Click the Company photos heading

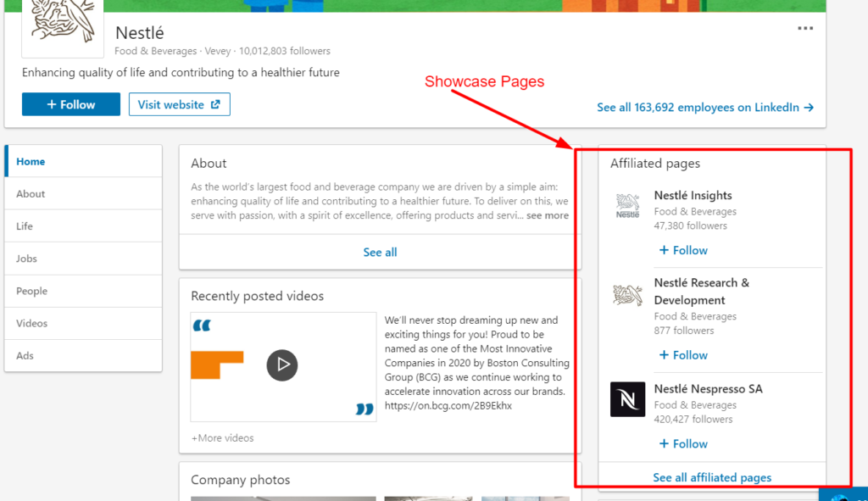coord(240,480)
